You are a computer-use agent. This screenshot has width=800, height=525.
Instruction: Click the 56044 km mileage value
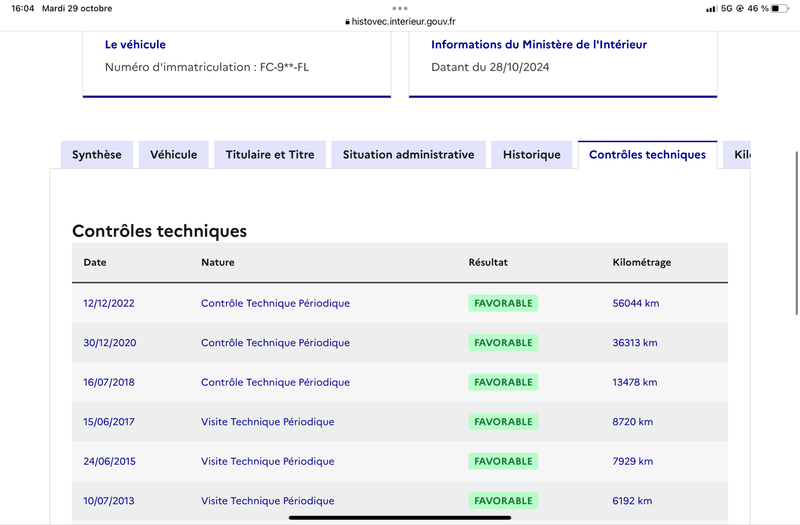[636, 303]
